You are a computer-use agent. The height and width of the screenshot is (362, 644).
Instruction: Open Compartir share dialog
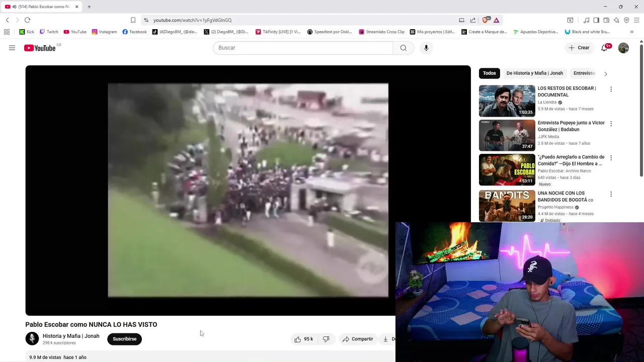coord(357,339)
